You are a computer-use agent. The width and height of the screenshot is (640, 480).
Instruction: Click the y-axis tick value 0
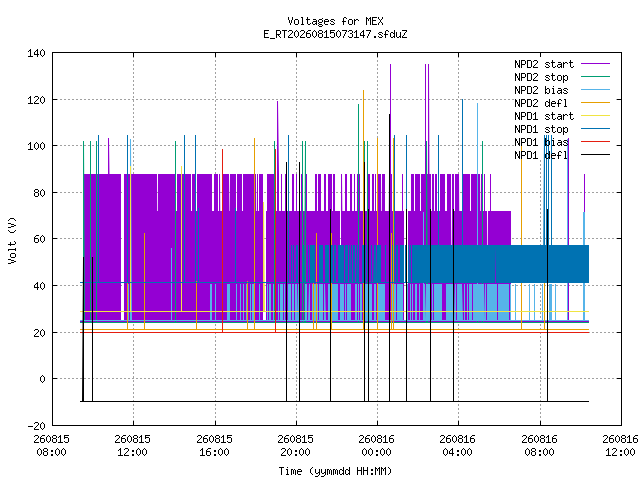[x=42, y=379]
